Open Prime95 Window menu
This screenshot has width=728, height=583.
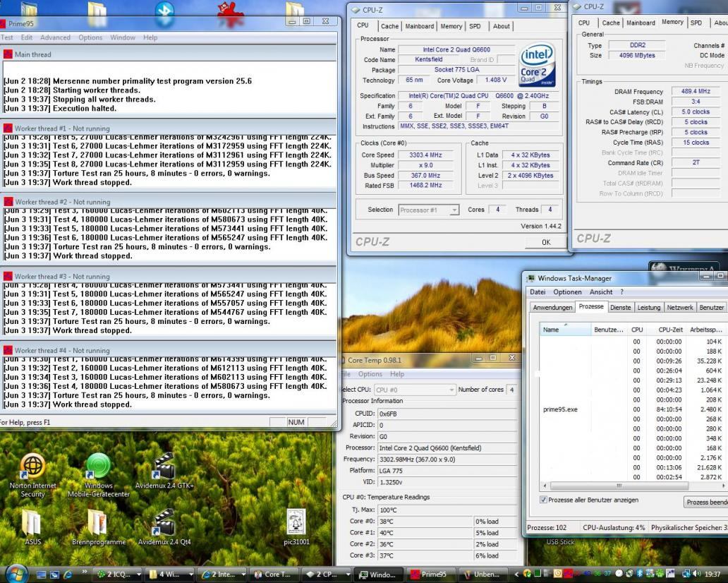click(x=123, y=37)
